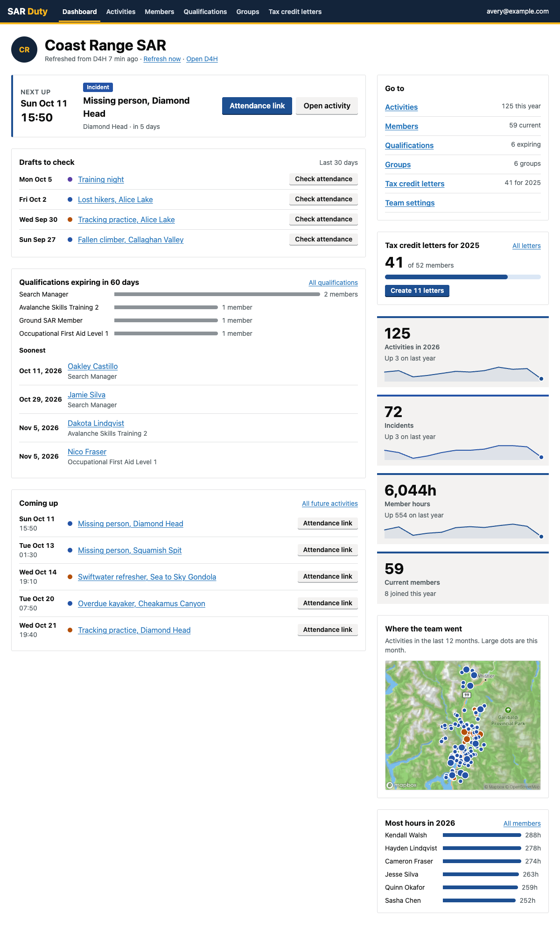The image size is (560, 928).
Task: Click the tax credit letters progress bar
Action: pyautogui.click(x=463, y=277)
